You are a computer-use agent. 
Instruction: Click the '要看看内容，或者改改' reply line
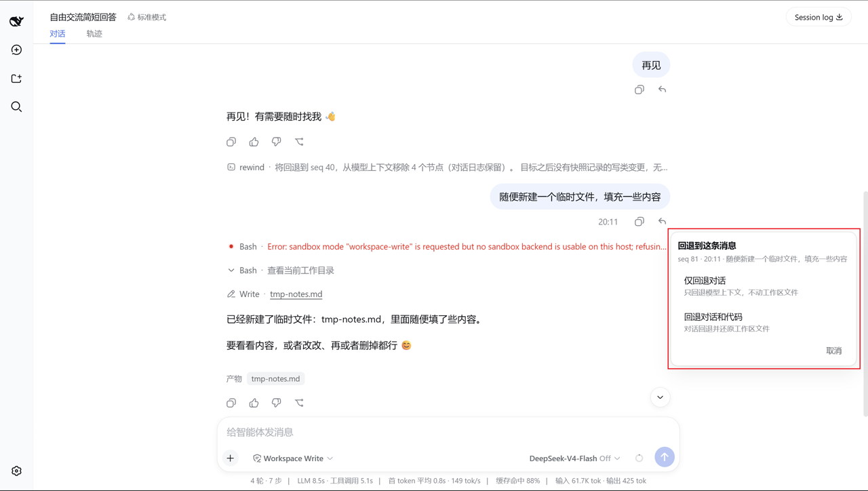coord(319,345)
